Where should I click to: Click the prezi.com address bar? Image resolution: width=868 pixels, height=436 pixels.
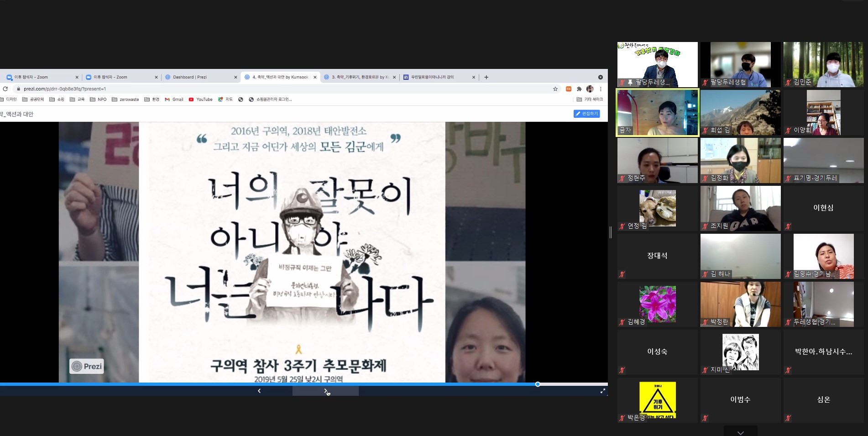tap(283, 89)
